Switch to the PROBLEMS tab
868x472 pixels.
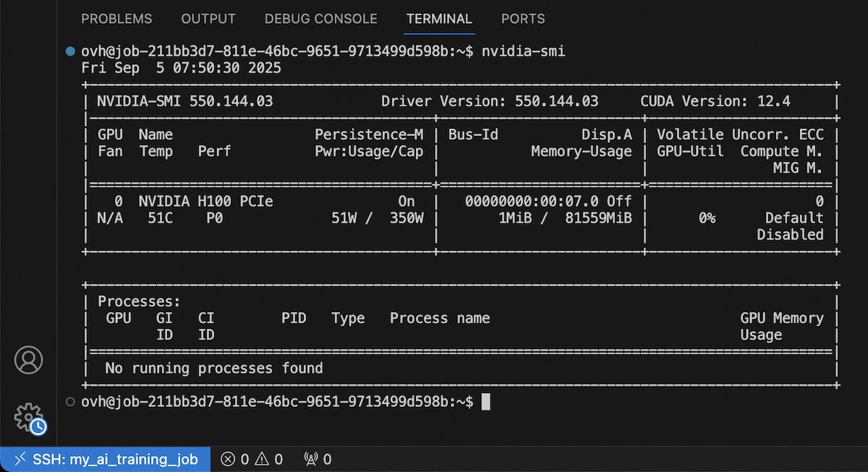116,19
